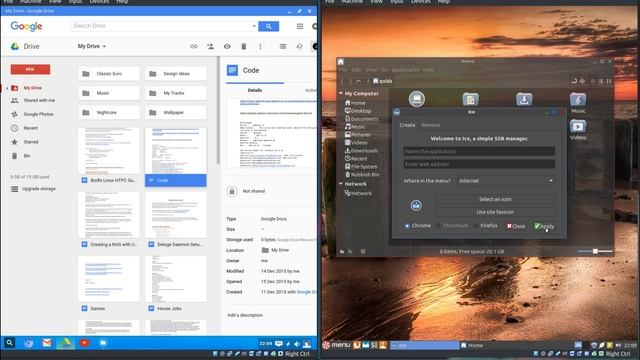Click the Apply button in Ice
Screen dimensions: 640x360
[x=544, y=226]
